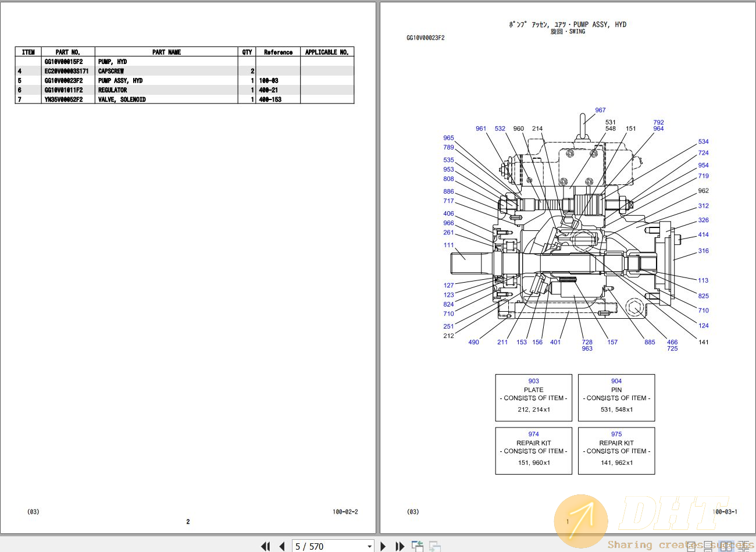This screenshot has width=756, height=552.
Task: Click callout number 127
Action: click(448, 286)
